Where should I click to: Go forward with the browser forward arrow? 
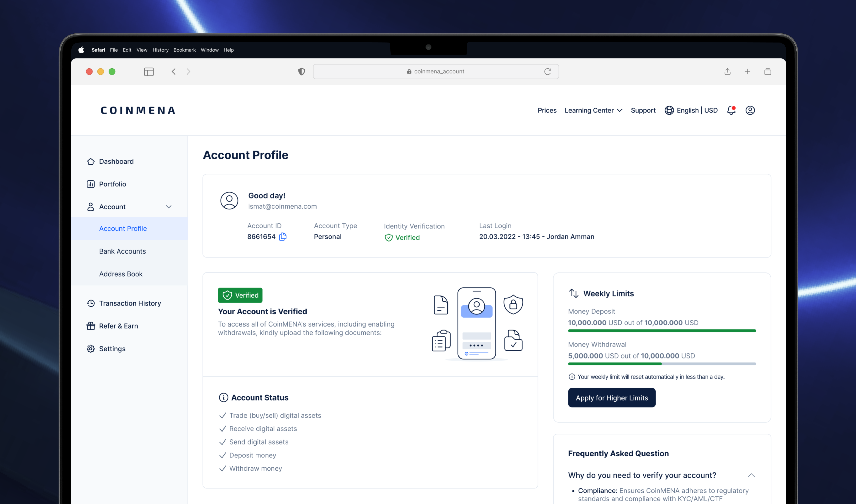[x=189, y=72]
